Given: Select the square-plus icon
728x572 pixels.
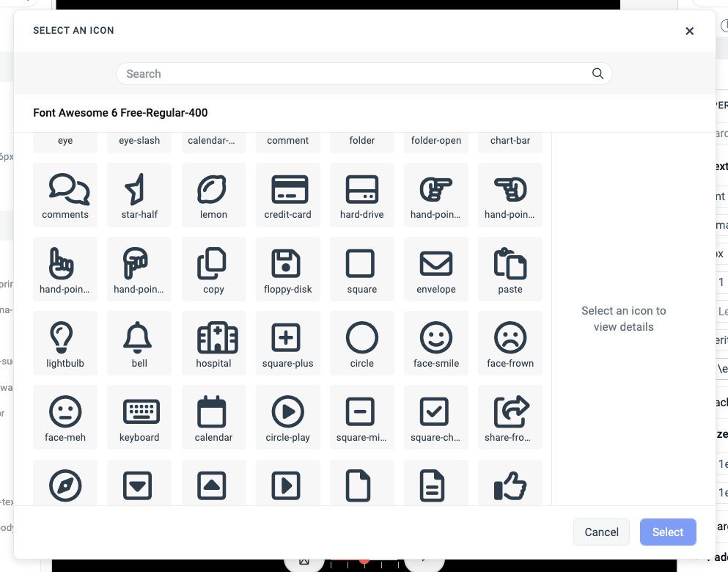Looking at the screenshot, I should [x=288, y=344].
